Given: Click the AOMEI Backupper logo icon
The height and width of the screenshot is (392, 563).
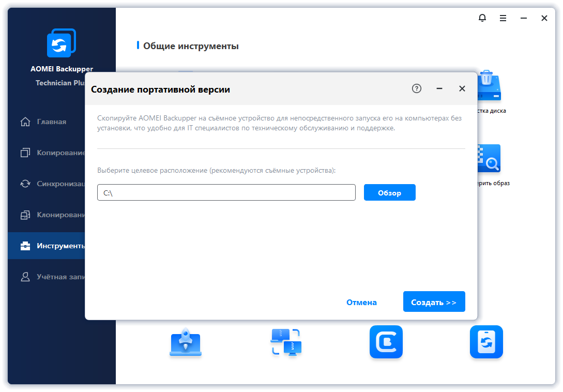Looking at the screenshot, I should click(62, 43).
